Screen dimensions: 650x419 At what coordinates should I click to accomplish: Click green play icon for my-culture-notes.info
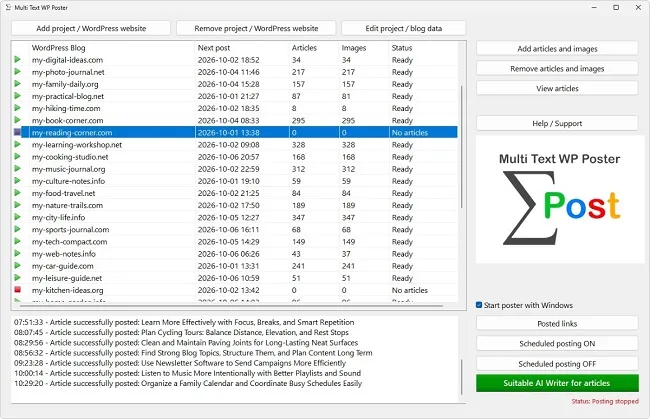pyautogui.click(x=17, y=181)
